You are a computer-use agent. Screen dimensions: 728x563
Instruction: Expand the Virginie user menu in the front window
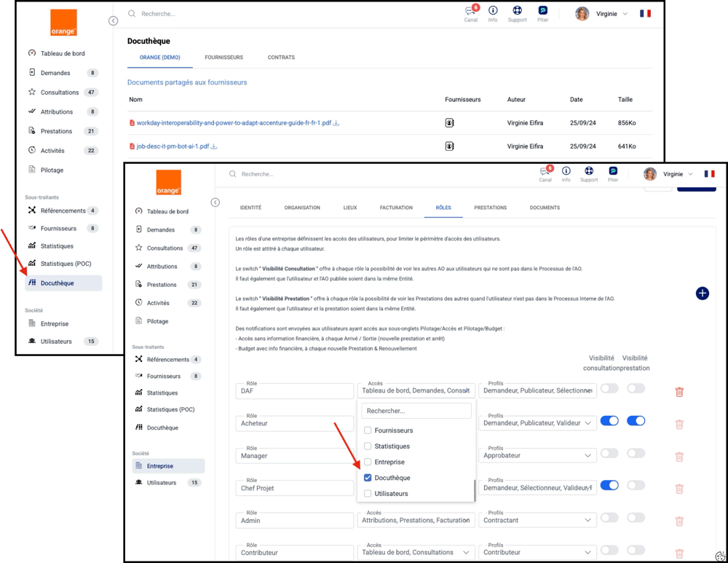pyautogui.click(x=669, y=174)
